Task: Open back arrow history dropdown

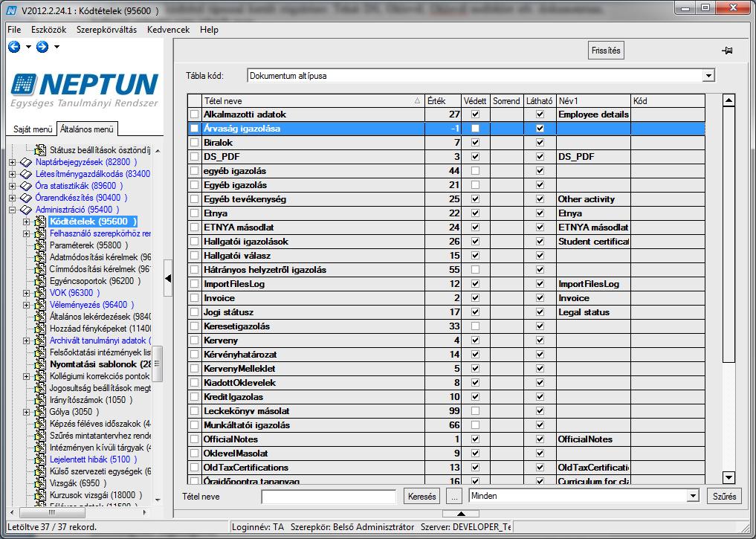Action: click(x=28, y=47)
